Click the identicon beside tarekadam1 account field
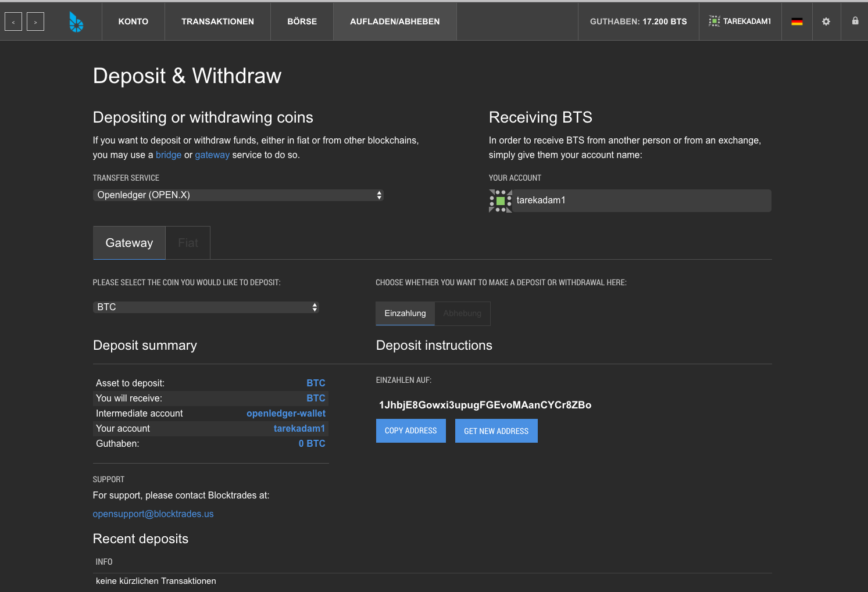Image resolution: width=868 pixels, height=592 pixels. [x=501, y=201]
